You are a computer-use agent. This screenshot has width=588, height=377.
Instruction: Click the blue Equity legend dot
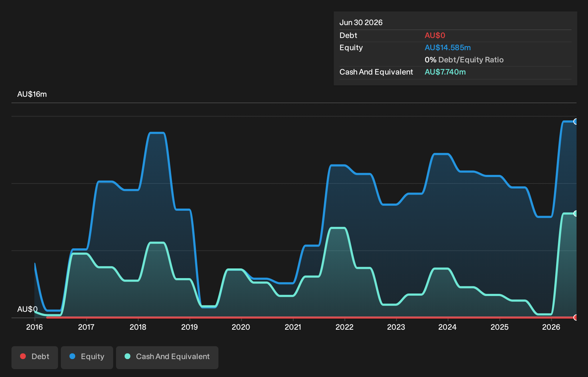pyautogui.click(x=72, y=356)
